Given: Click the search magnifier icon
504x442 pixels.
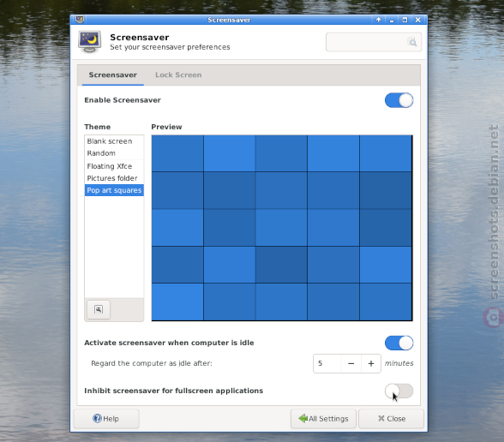Looking at the screenshot, I should point(412,42).
